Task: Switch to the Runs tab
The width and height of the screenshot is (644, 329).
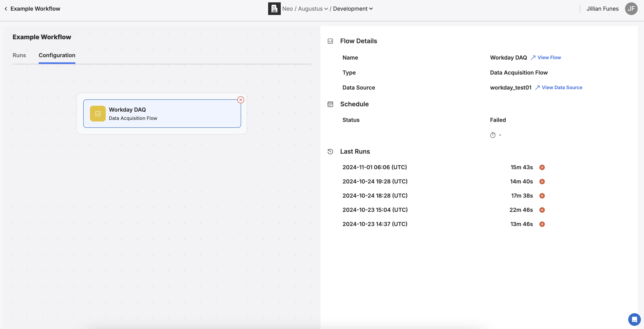Action: [x=19, y=55]
